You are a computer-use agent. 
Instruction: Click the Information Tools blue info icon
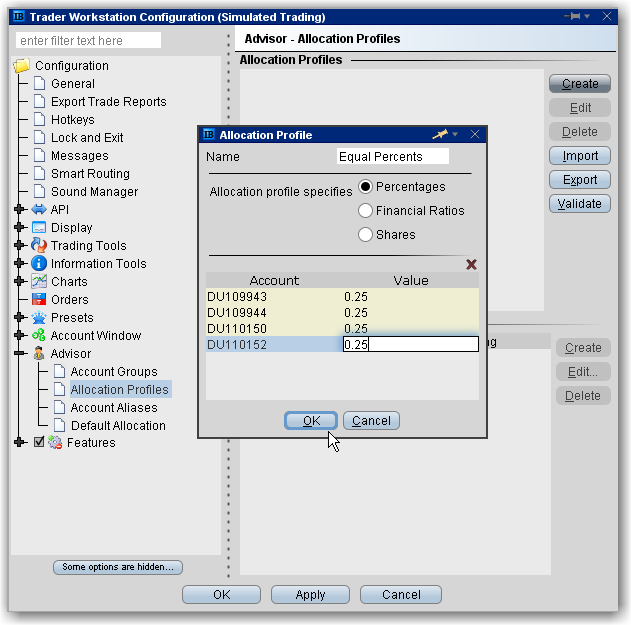[x=39, y=263]
